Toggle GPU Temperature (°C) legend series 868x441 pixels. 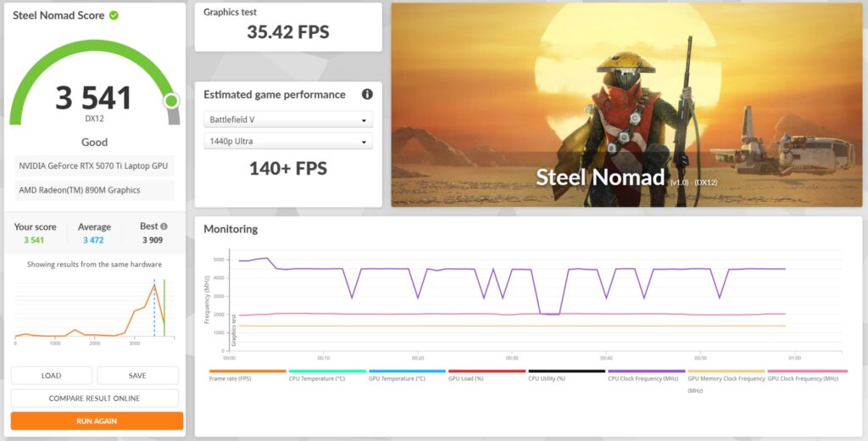[x=407, y=377]
